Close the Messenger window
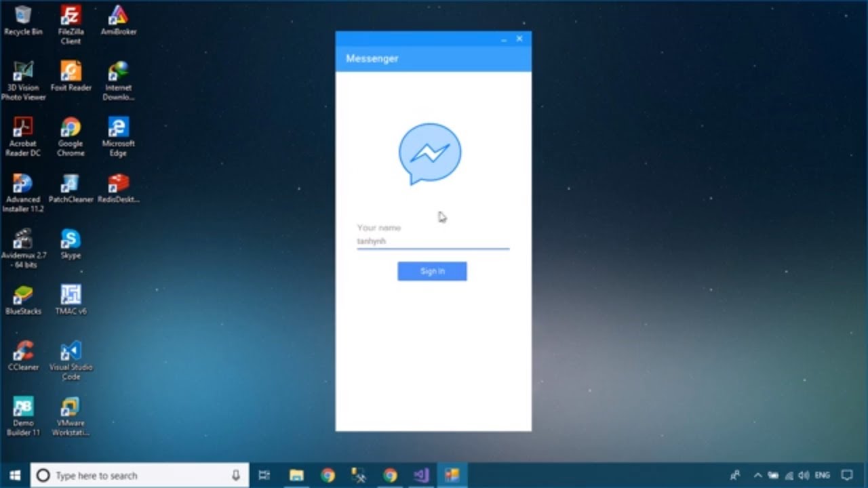Image resolution: width=868 pixels, height=488 pixels. (519, 39)
